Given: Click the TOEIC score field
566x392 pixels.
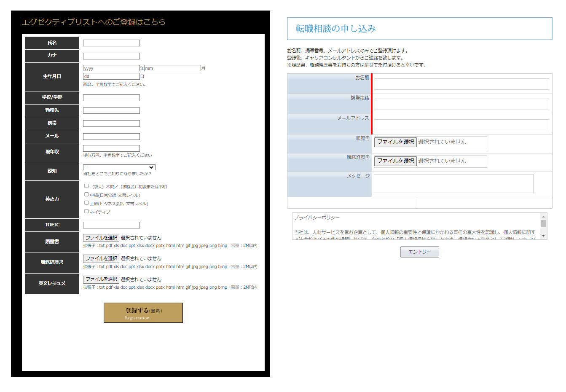Looking at the screenshot, I should click(x=111, y=225).
